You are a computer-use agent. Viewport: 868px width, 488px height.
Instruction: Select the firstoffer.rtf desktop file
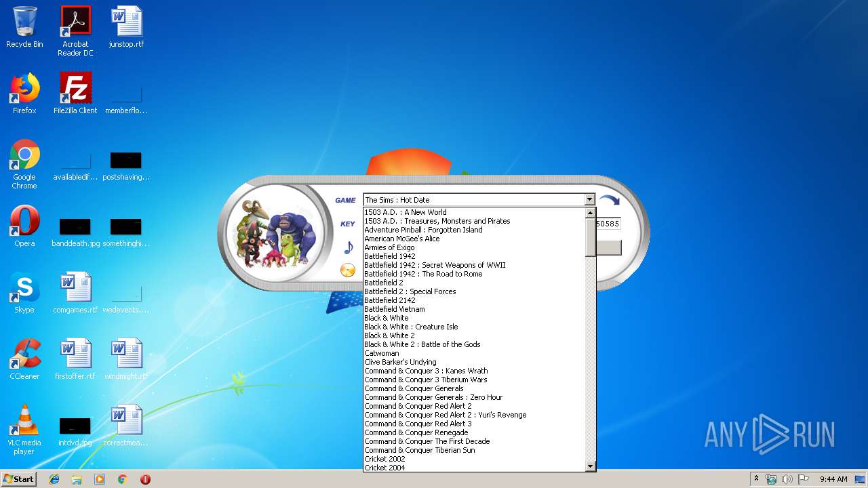(x=75, y=359)
